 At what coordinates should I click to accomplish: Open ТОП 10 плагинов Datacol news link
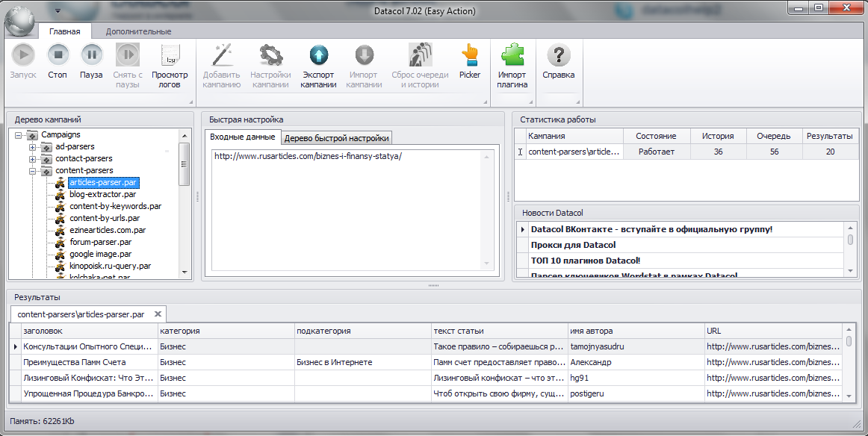pyautogui.click(x=585, y=260)
